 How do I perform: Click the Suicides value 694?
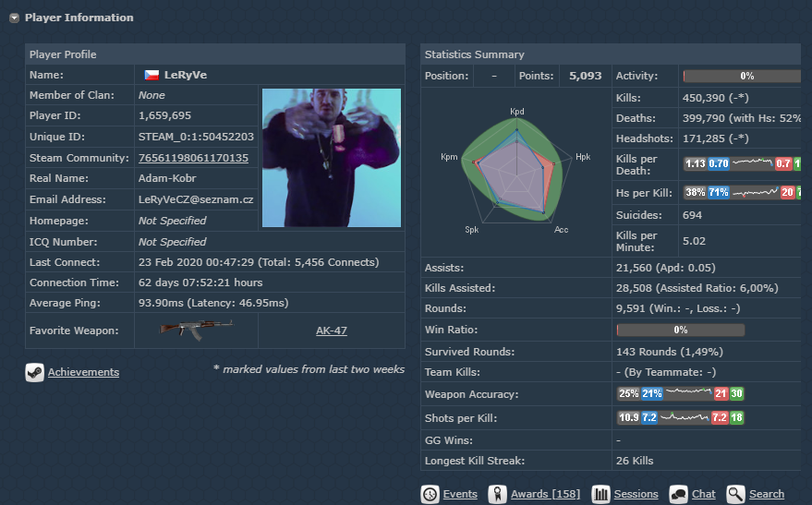click(692, 215)
